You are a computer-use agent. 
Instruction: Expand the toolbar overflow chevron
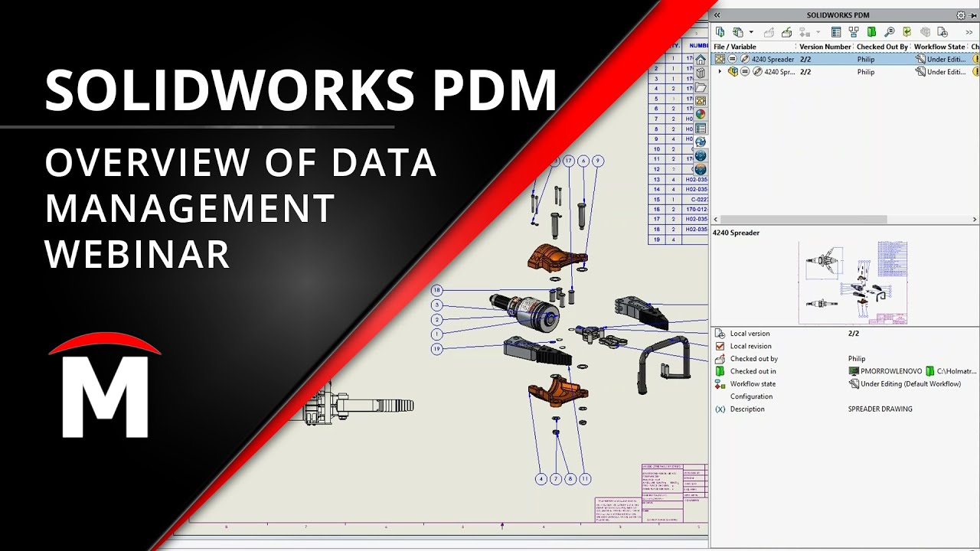click(969, 32)
